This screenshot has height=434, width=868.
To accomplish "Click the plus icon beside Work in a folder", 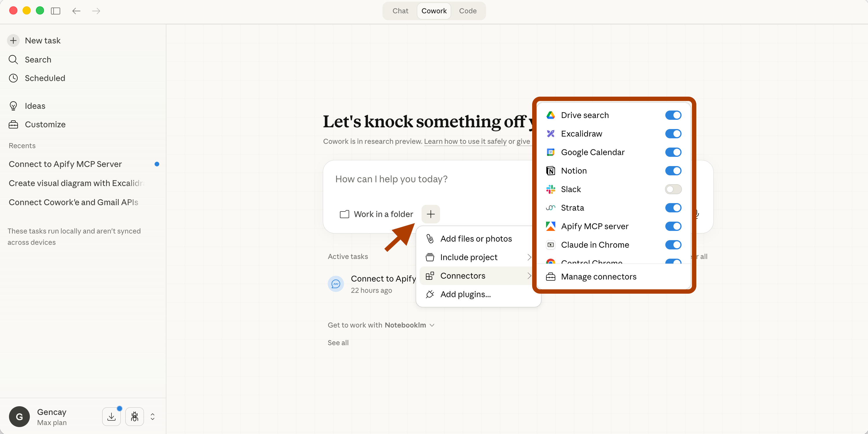I will coord(430,214).
